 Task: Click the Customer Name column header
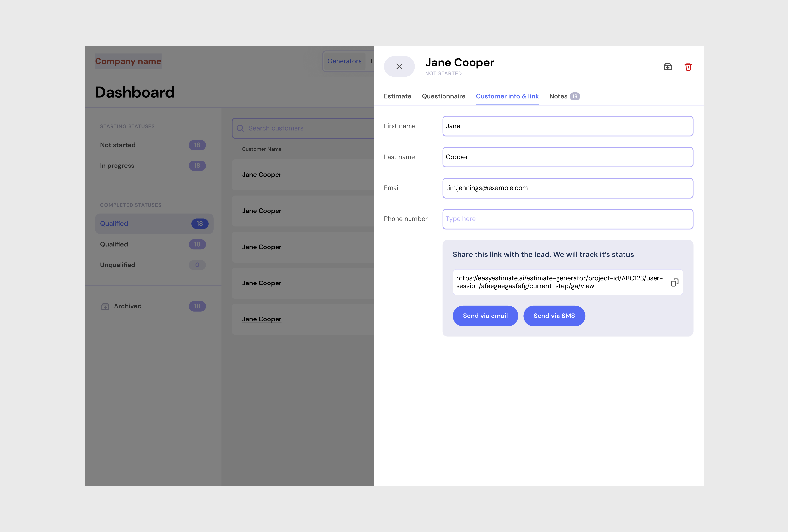262,149
